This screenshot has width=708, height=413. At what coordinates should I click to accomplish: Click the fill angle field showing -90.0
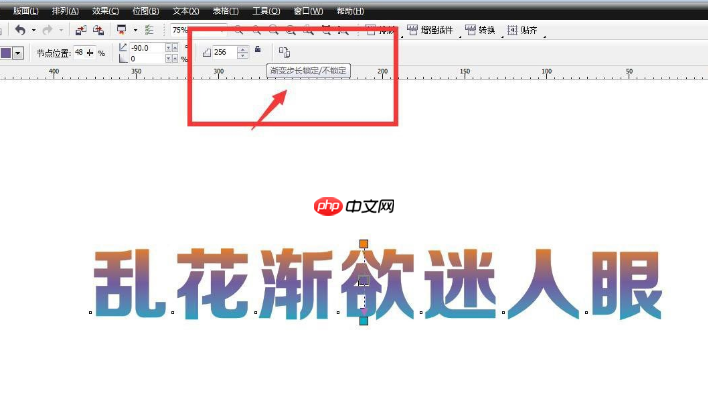point(147,47)
